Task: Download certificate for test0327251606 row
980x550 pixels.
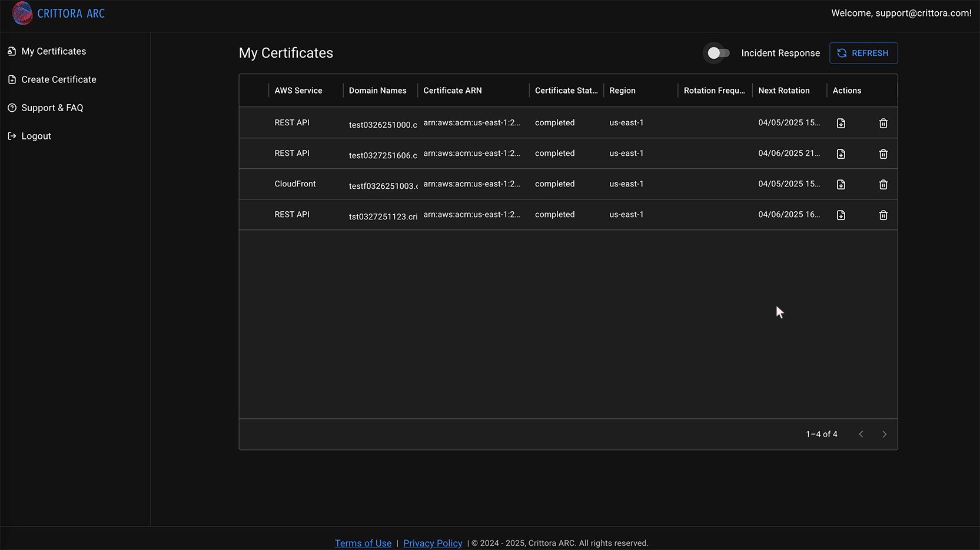Action: point(841,154)
